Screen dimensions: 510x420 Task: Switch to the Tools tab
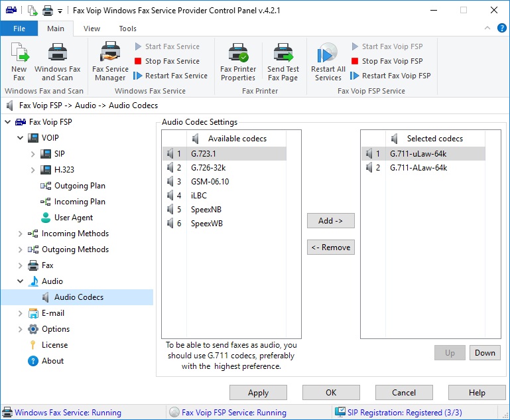tap(127, 29)
